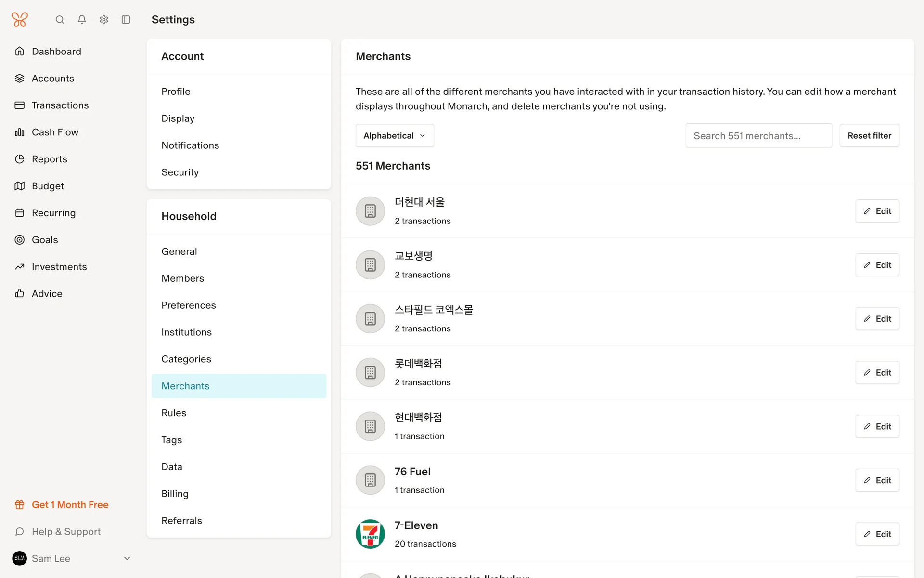The width and height of the screenshot is (924, 578).
Task: Click the 7-Eleven merchant logo
Action: coord(370,534)
